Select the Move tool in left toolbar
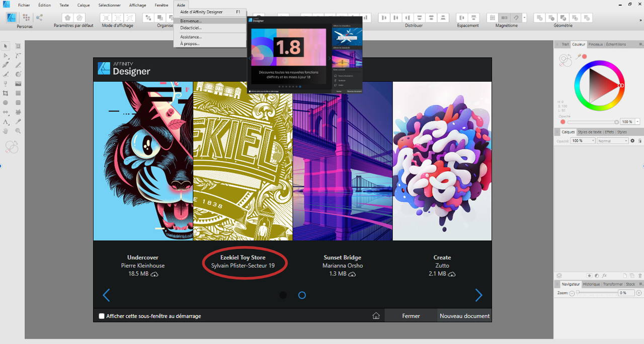Viewport: 644px width, 344px height. (6, 46)
